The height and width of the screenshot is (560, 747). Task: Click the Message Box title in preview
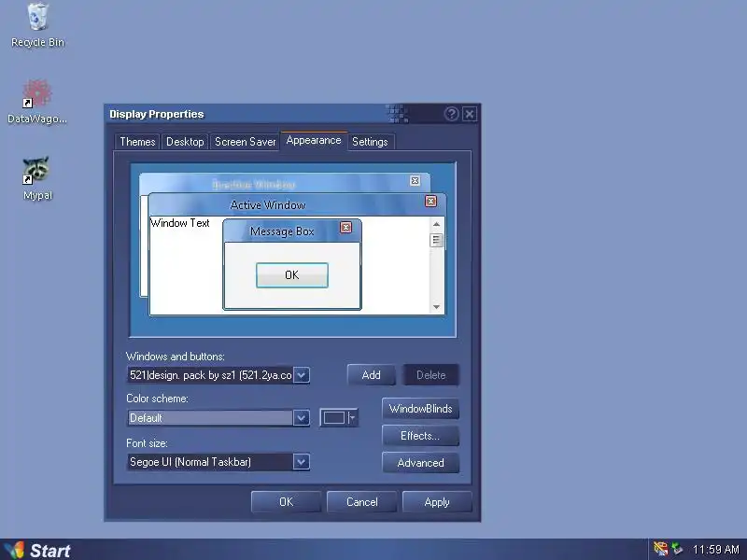pyautogui.click(x=282, y=231)
